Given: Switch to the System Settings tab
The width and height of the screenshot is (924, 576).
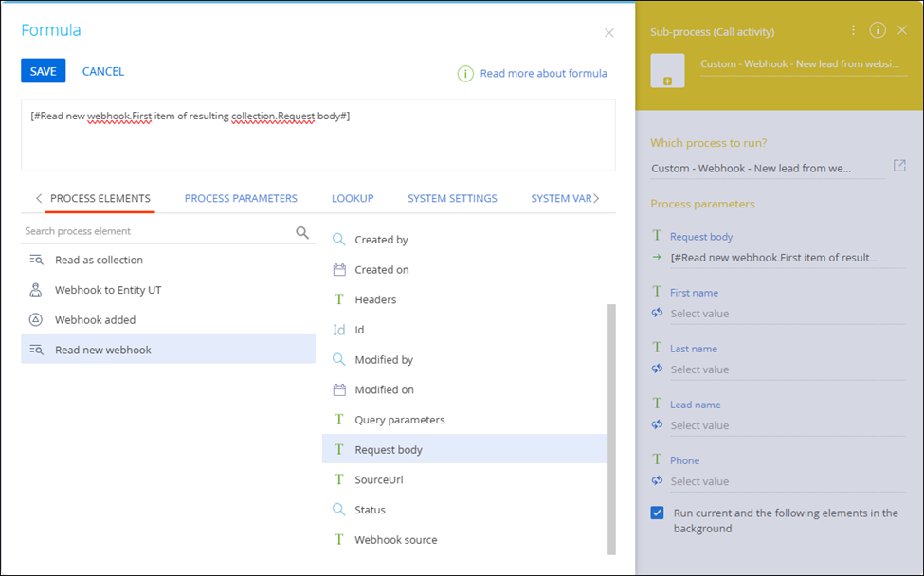Looking at the screenshot, I should pyautogui.click(x=452, y=198).
